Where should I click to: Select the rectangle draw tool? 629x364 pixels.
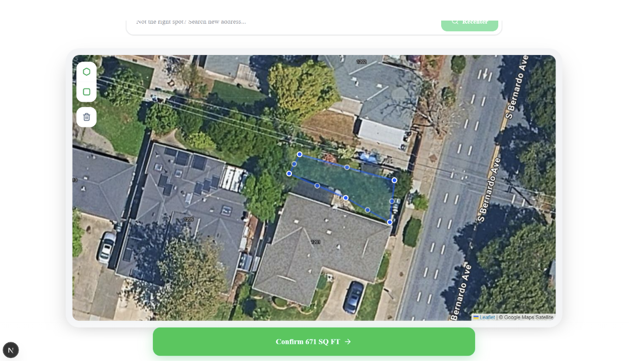click(x=86, y=92)
